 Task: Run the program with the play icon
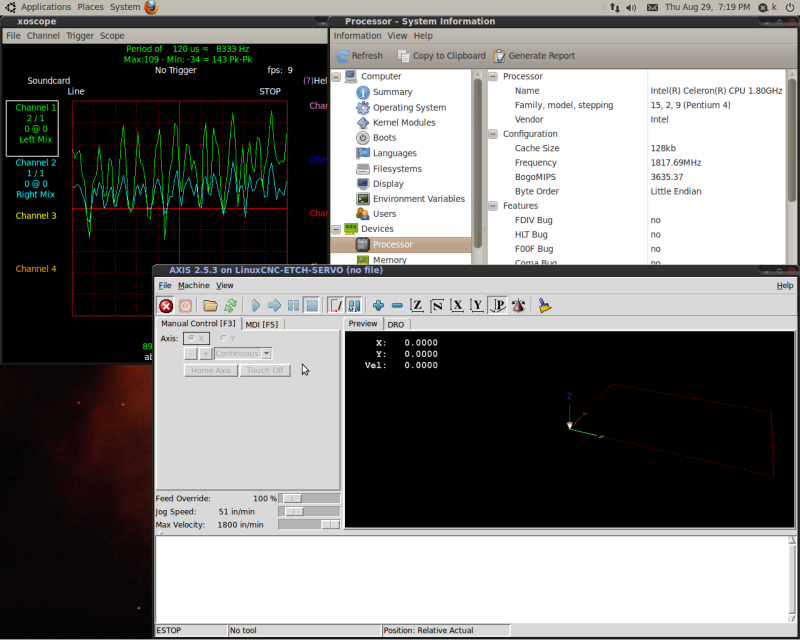[x=256, y=306]
